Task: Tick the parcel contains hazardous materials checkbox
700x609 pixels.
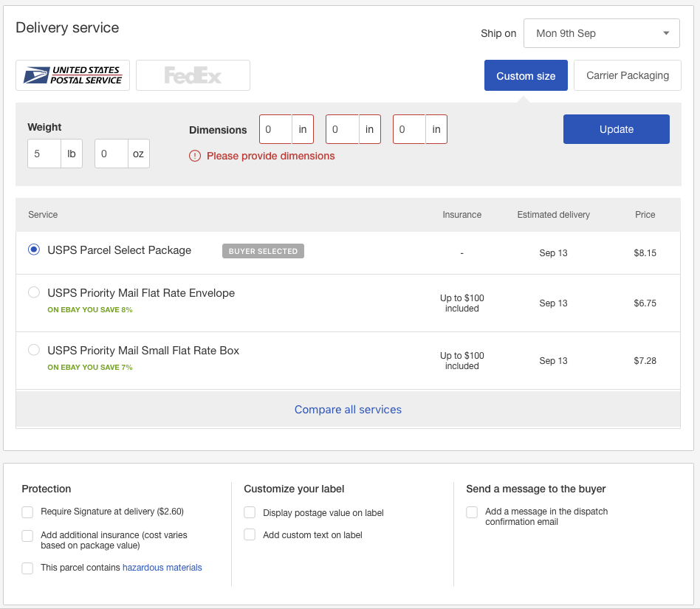Action: pos(27,568)
